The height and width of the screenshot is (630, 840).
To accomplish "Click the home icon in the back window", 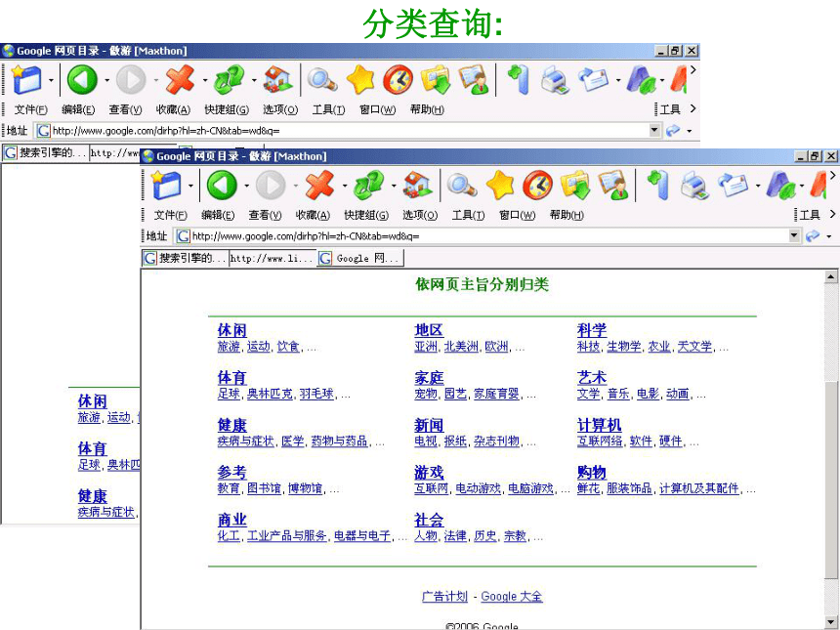I will point(278,80).
